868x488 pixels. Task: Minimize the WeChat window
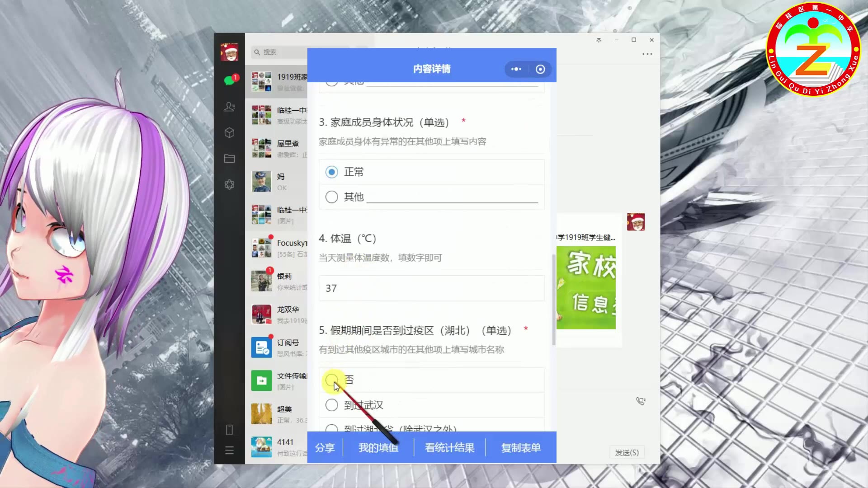coord(616,40)
